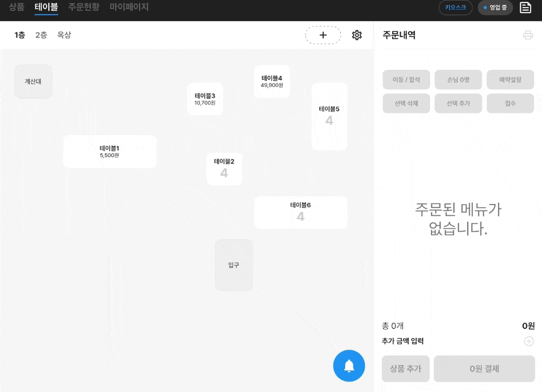Click the 손님 0명 button
Image resolution: width=542 pixels, height=392 pixels.
tap(458, 80)
